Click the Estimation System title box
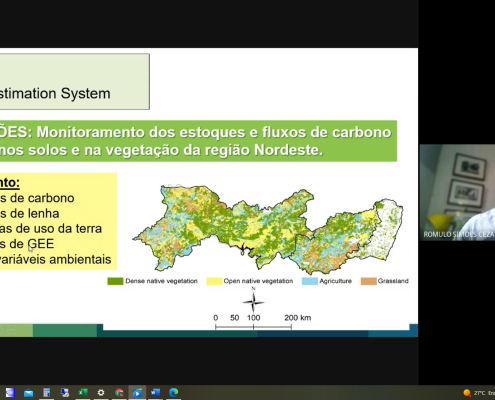This screenshot has height=400, width=495. coord(75,81)
